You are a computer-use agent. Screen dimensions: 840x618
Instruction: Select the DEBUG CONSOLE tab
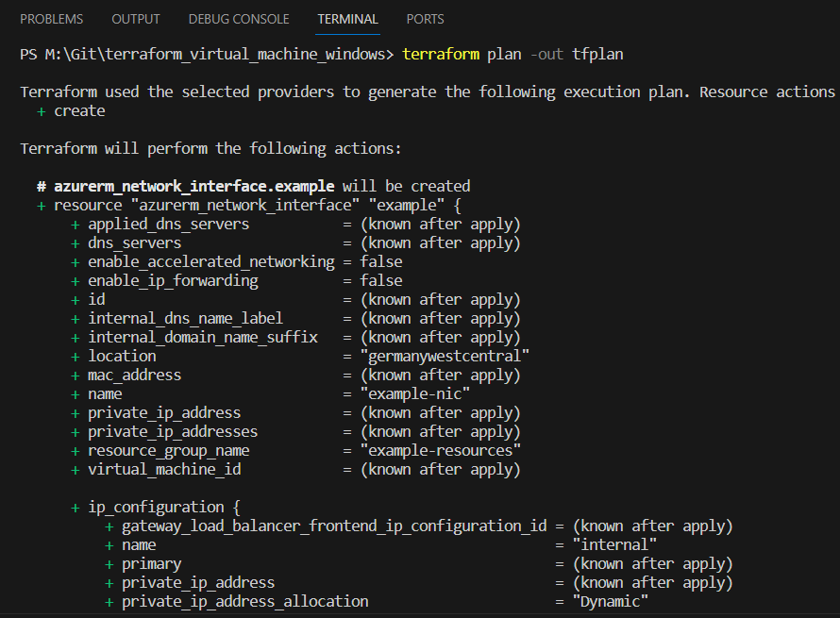(239, 19)
